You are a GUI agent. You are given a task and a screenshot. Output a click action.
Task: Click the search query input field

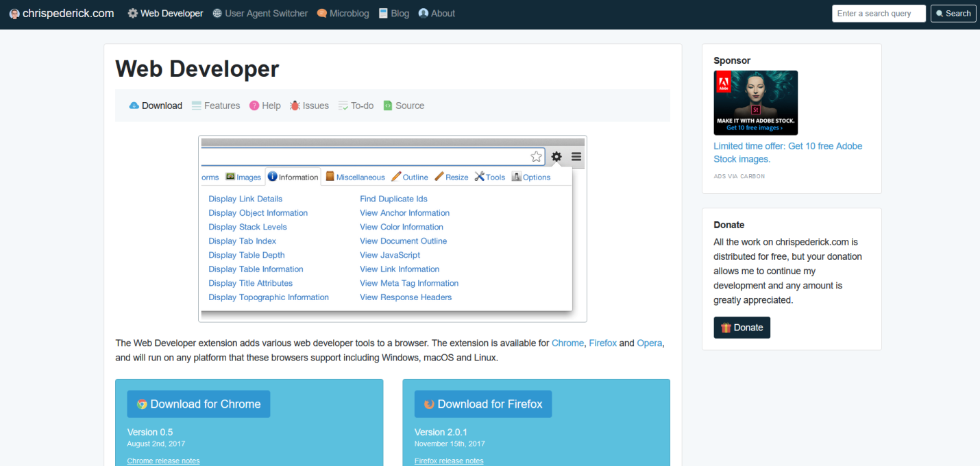[879, 13]
